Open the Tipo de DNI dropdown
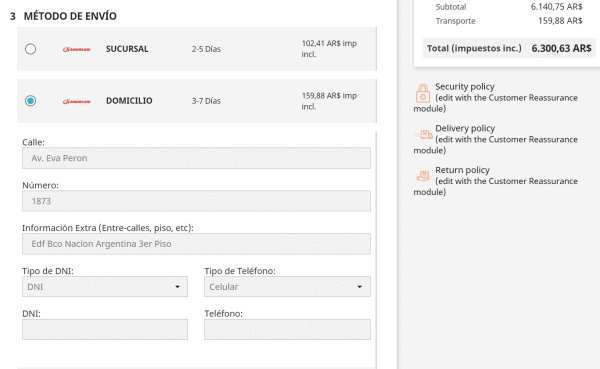 (x=105, y=287)
